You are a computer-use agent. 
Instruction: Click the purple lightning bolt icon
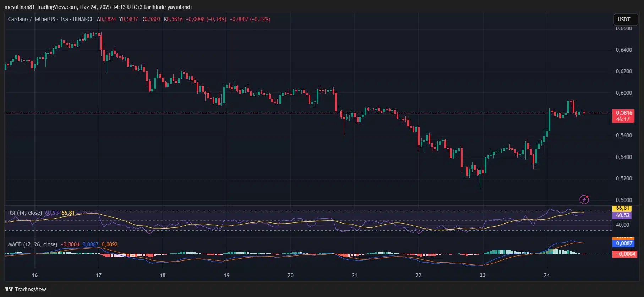[584, 199]
